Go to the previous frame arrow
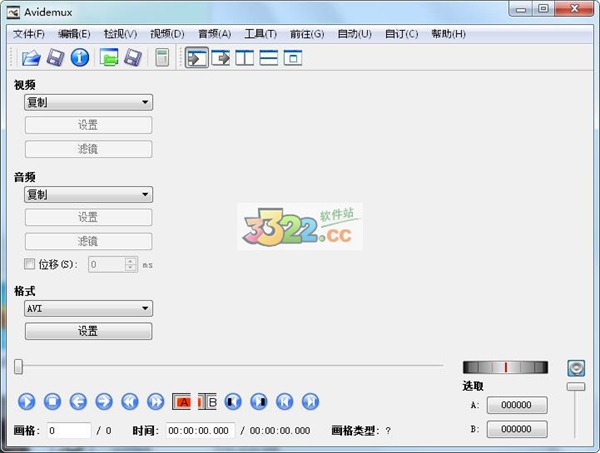The height and width of the screenshot is (453, 600). [78, 402]
